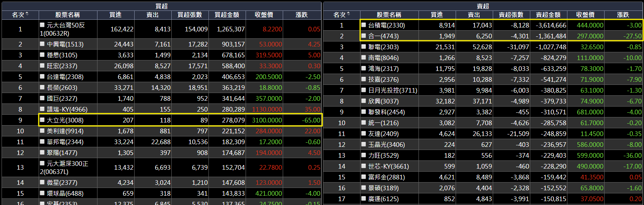Viewport: 644px width, 205px height.
Task: Tick the checkbox for 元大台灣50反1(00632R)
Action: [x=42, y=25]
